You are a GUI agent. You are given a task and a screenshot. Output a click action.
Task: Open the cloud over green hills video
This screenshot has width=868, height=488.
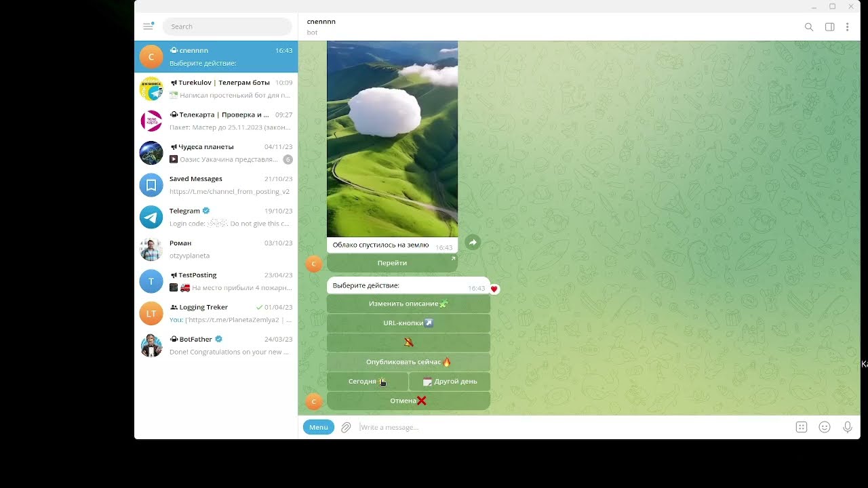click(x=392, y=139)
